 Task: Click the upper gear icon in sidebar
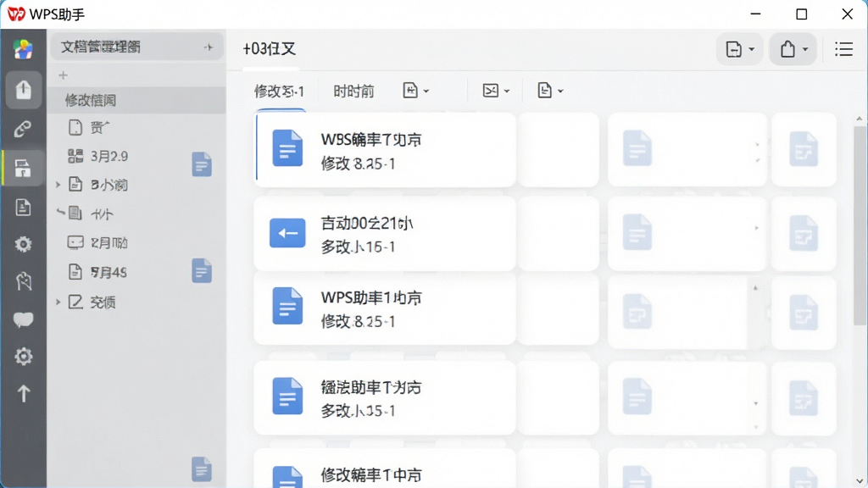[23, 244]
